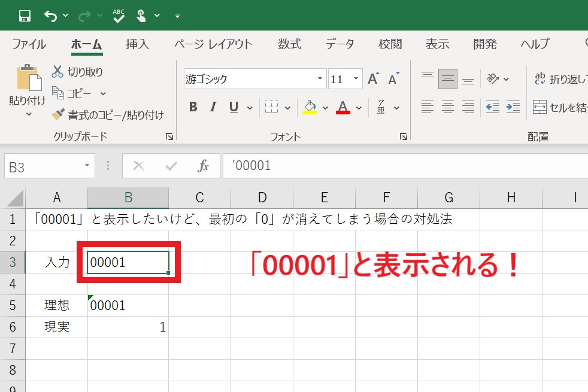Click セルを結合 merge cells button
The image size is (588, 392).
(560, 107)
